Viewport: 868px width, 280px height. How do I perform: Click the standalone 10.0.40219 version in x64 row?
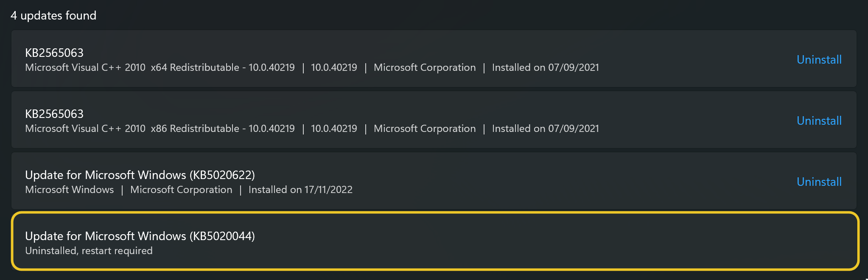pyautogui.click(x=334, y=67)
